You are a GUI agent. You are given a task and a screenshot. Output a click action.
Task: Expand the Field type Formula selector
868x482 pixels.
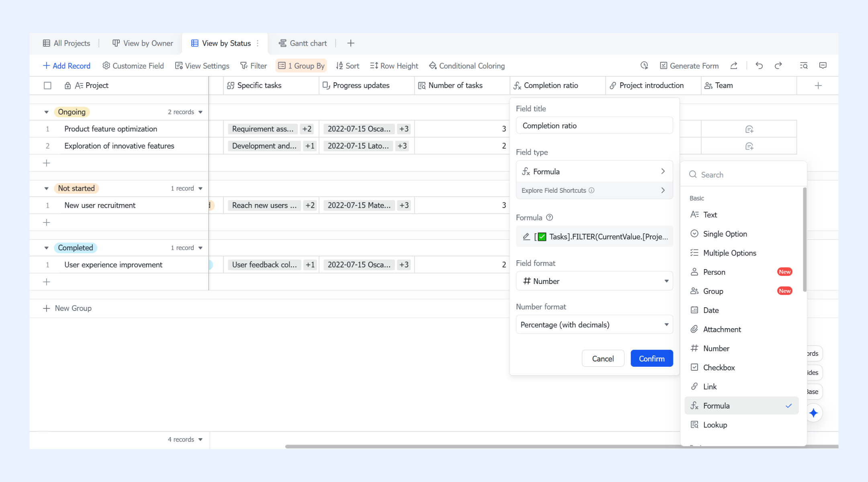[x=594, y=172]
